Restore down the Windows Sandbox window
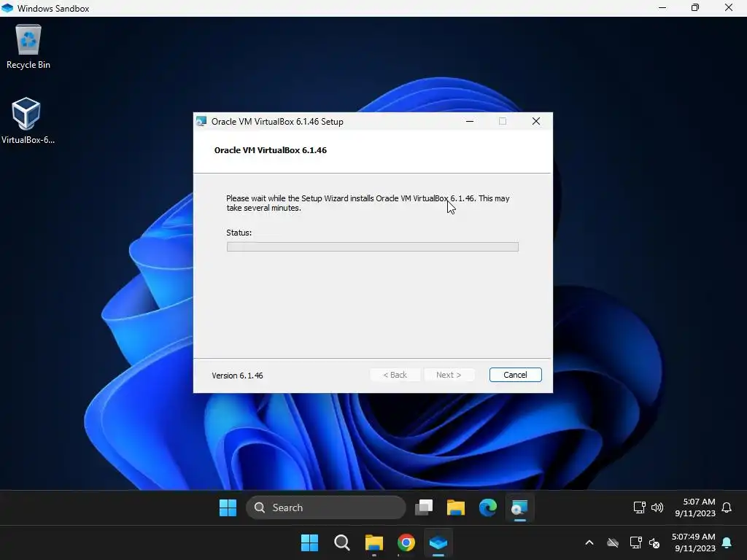 [x=695, y=8]
